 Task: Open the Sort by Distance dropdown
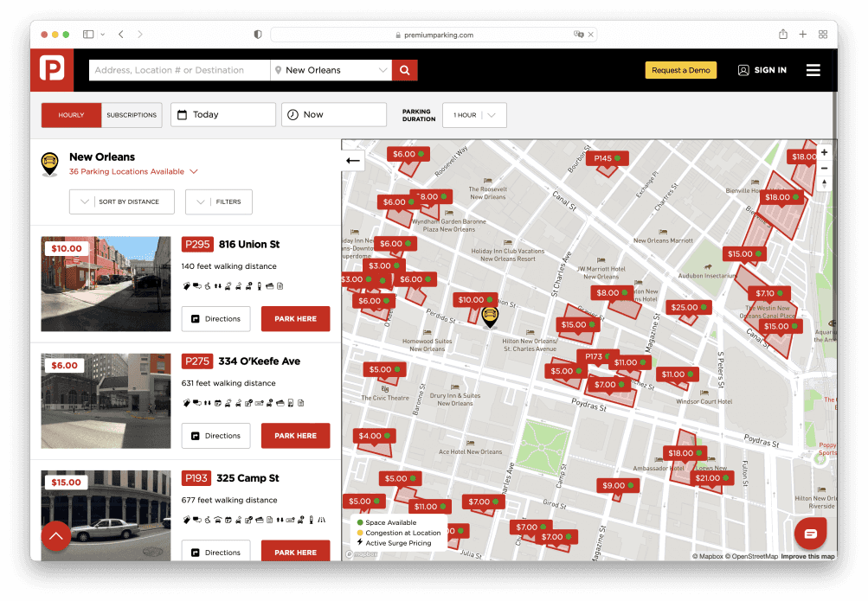coord(122,201)
